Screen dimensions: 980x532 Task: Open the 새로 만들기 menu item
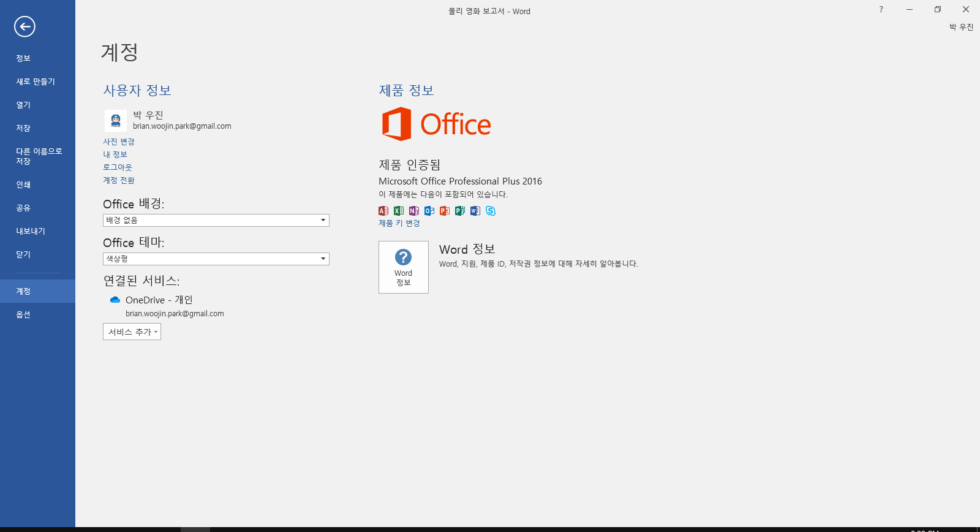pyautogui.click(x=37, y=82)
